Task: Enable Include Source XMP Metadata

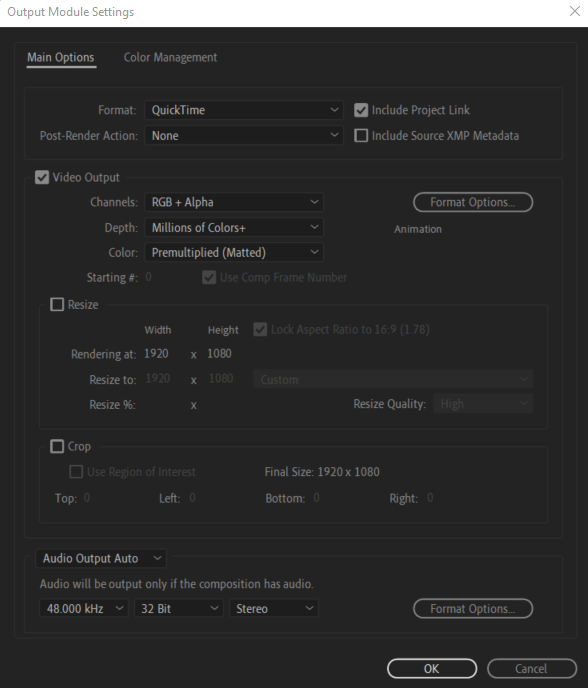Action: click(361, 136)
